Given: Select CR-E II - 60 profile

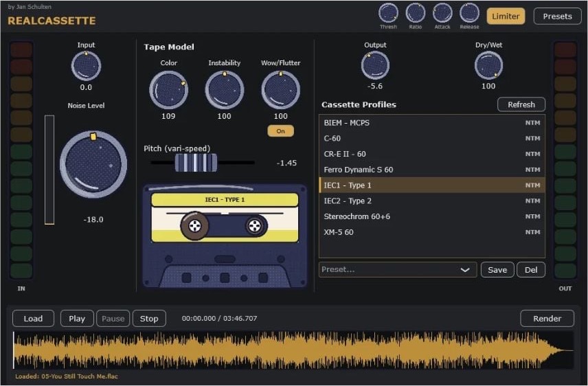Looking at the screenshot, I should click(432, 154).
